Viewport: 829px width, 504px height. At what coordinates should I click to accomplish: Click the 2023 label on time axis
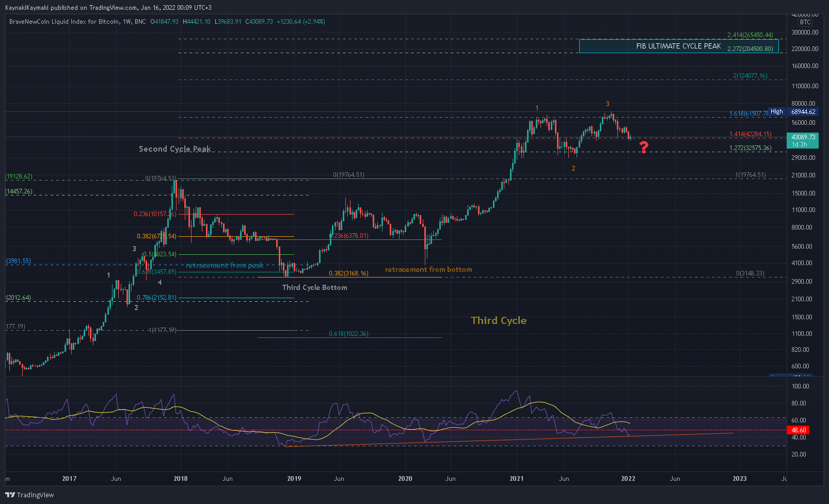pyautogui.click(x=740, y=479)
